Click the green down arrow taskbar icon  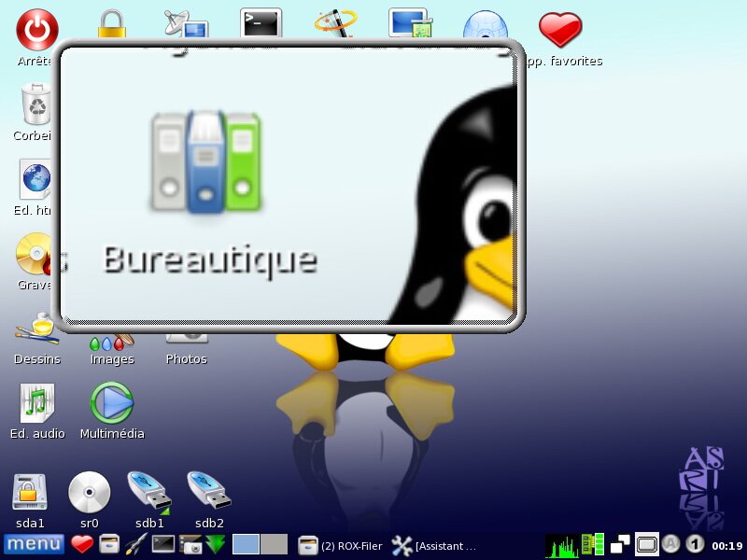(x=216, y=544)
